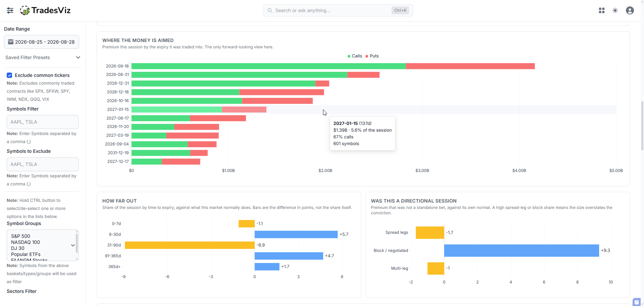Toggle the Puts legend series
The image size is (644, 306).
[x=372, y=56]
